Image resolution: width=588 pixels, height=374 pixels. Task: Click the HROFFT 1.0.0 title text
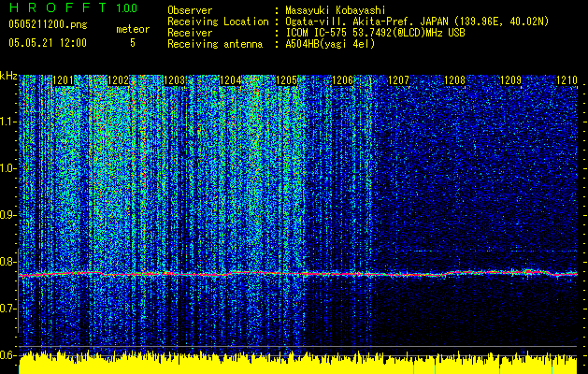click(73, 7)
